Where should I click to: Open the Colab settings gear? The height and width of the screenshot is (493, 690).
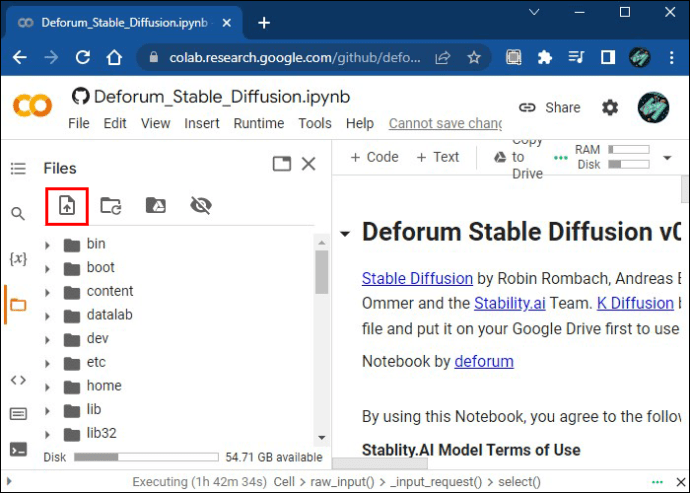coord(610,107)
